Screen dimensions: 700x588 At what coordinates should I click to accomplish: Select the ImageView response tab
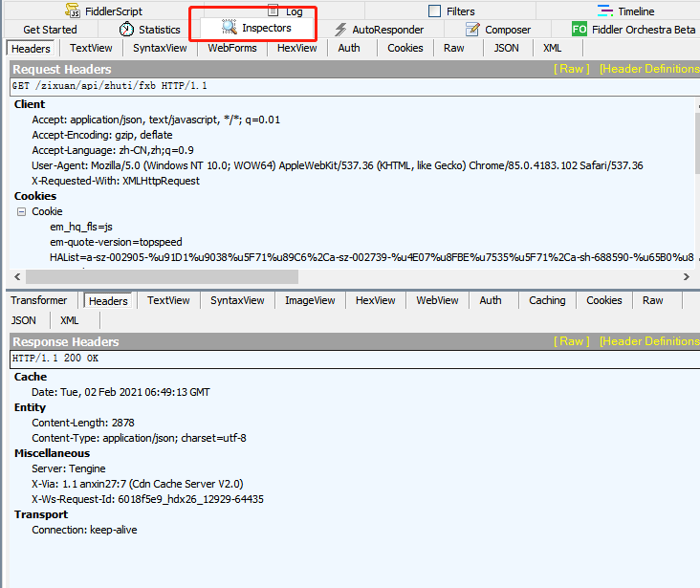point(310,300)
